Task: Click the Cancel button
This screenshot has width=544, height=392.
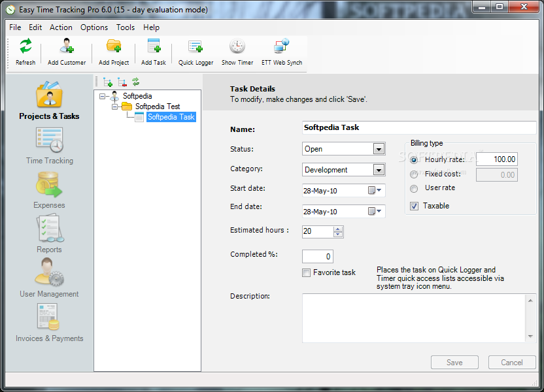Action: [512, 363]
